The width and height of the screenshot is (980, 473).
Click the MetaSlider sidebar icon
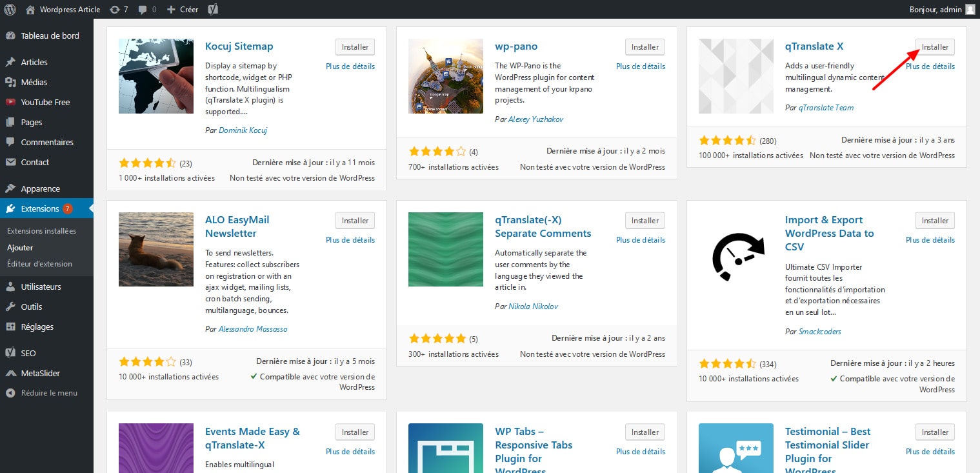tap(10, 373)
